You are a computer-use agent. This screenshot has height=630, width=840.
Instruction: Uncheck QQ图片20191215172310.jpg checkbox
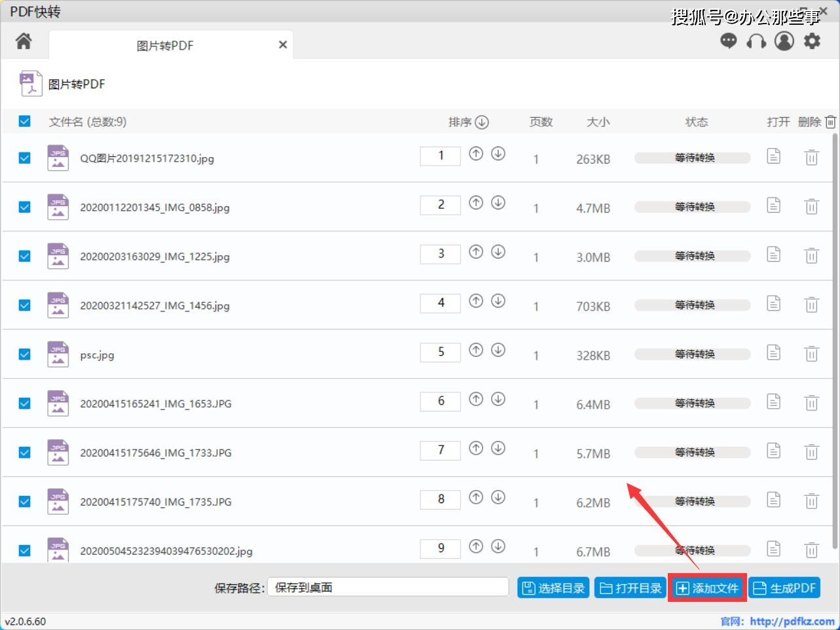[x=25, y=158]
